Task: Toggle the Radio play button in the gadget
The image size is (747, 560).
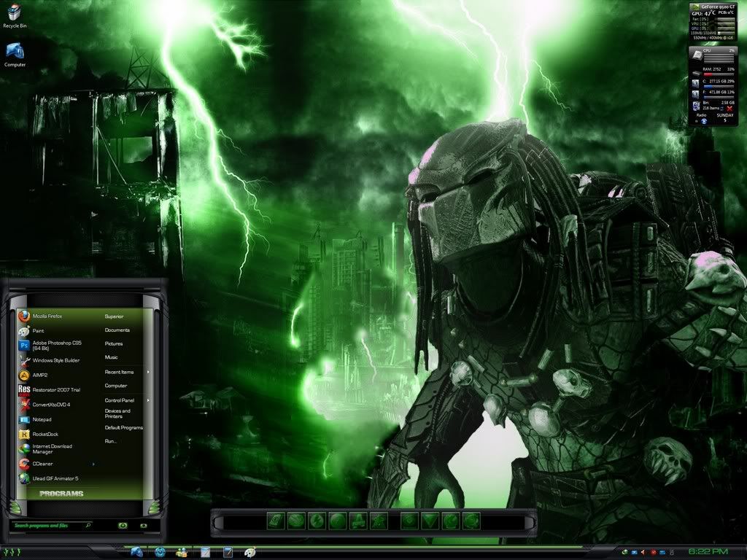Action: point(704,121)
